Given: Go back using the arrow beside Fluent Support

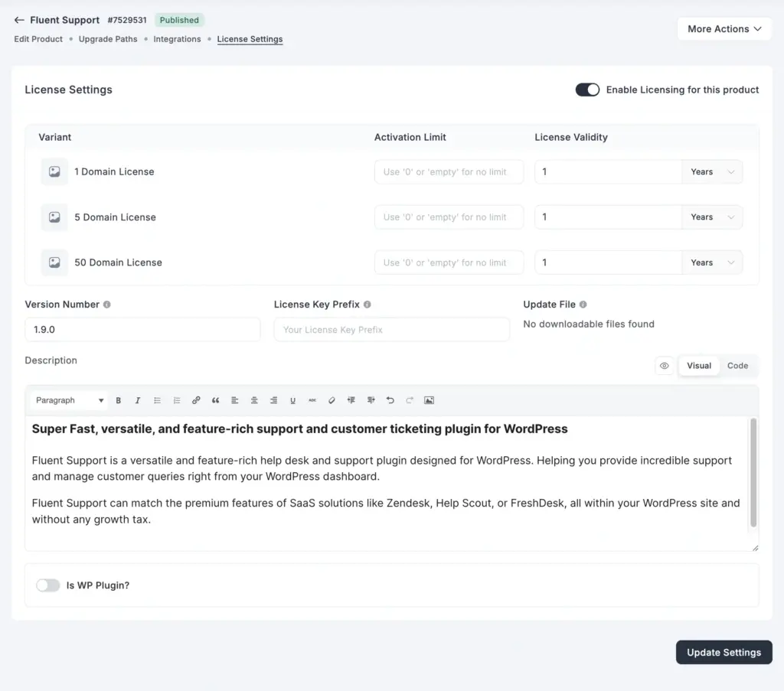Looking at the screenshot, I should point(19,20).
